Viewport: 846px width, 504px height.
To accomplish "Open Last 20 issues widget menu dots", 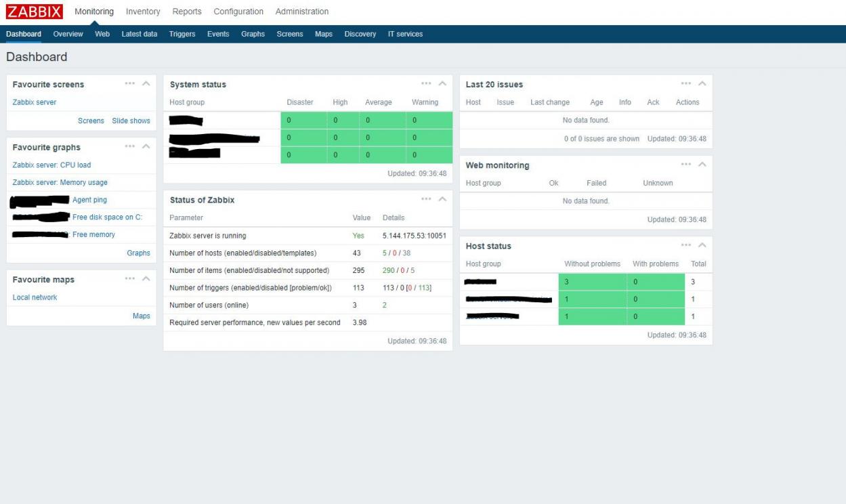I will [x=686, y=84].
